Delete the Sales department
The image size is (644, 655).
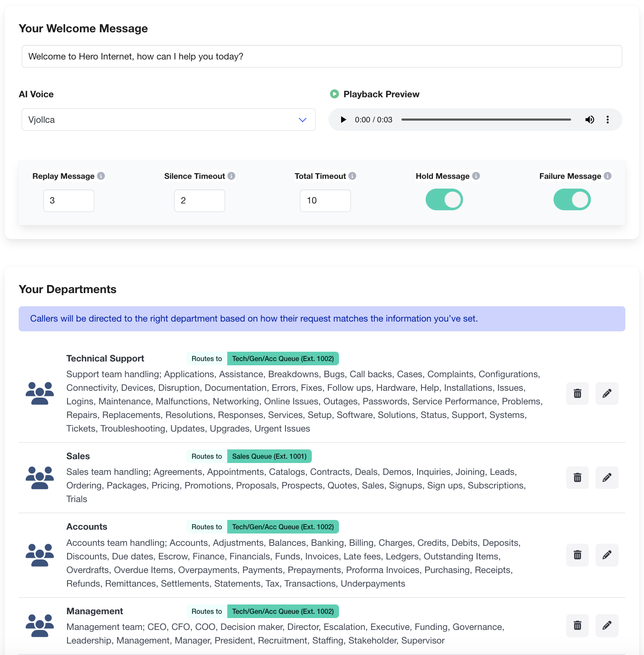(577, 477)
